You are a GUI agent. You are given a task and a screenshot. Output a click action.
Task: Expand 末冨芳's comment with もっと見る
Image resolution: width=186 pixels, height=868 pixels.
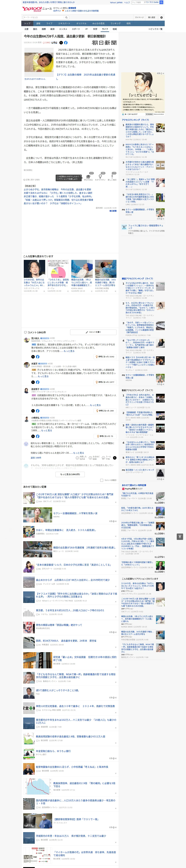(x=43, y=376)
